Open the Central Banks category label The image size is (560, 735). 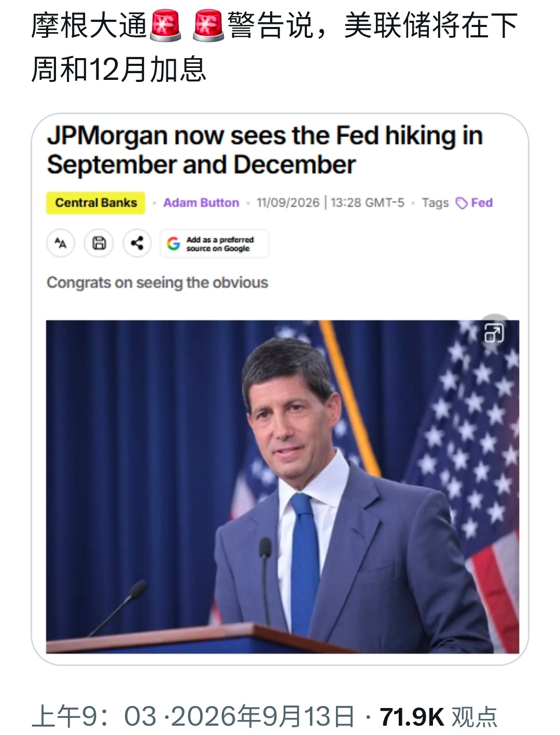tap(96, 203)
